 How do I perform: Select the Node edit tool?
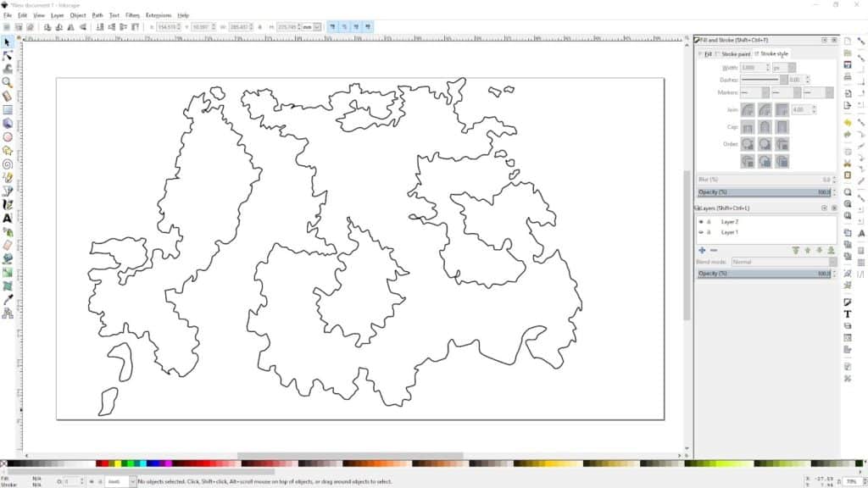point(7,56)
